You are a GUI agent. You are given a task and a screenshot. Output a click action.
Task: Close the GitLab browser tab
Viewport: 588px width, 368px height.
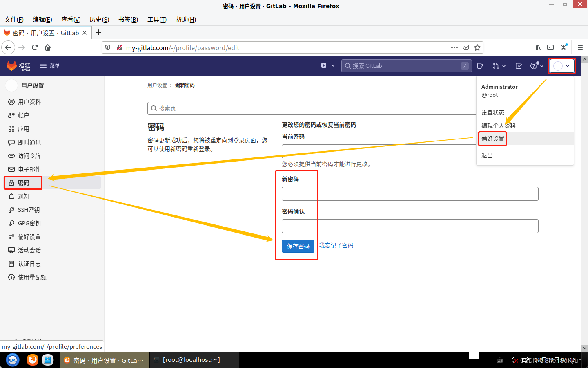click(x=85, y=33)
